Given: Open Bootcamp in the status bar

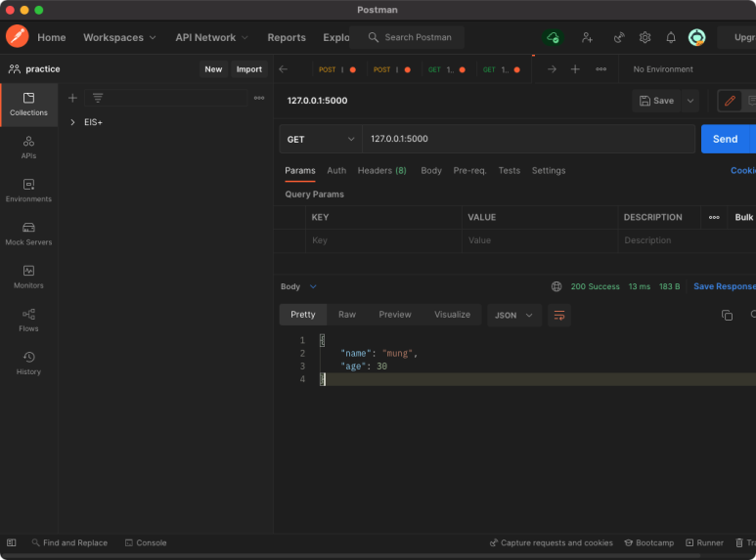Looking at the screenshot, I should (649, 542).
